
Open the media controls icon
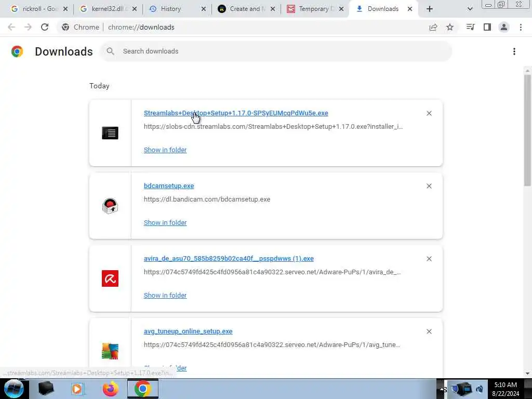(470, 27)
